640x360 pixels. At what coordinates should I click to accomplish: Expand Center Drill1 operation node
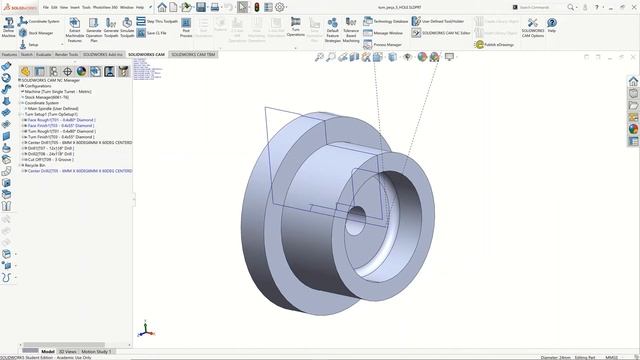22,143
